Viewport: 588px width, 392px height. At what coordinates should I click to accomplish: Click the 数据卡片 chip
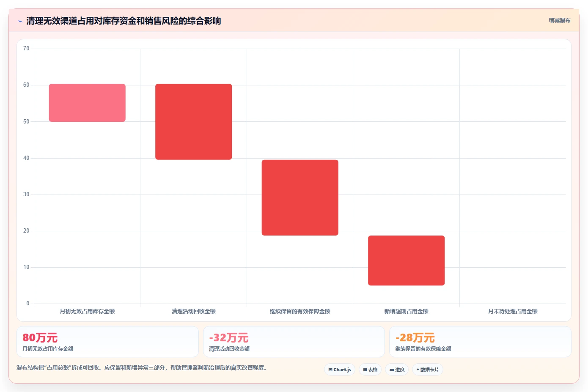click(428, 370)
